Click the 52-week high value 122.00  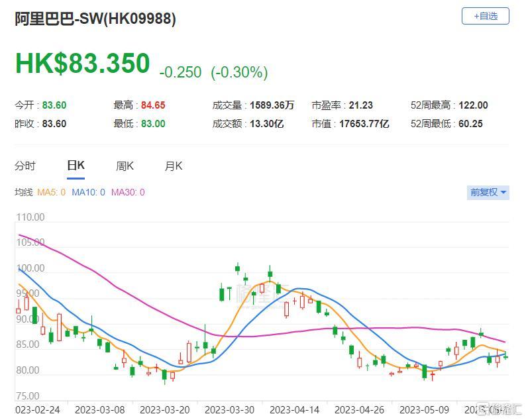pos(473,105)
